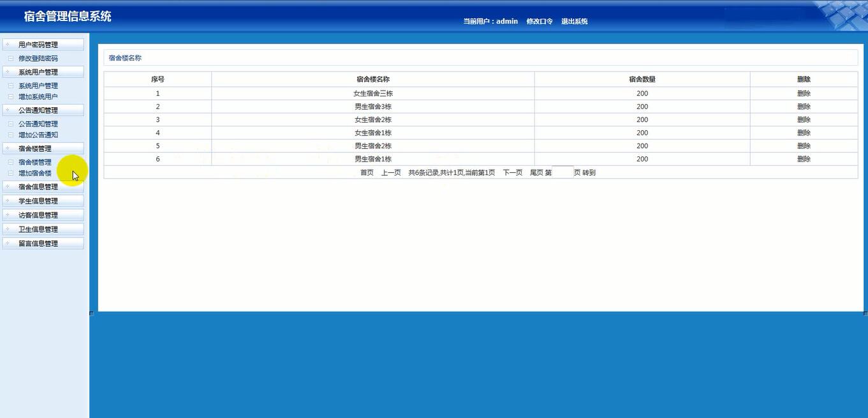Click 转到 to jump to page
Image resolution: width=868 pixels, height=418 pixels.
(x=589, y=172)
